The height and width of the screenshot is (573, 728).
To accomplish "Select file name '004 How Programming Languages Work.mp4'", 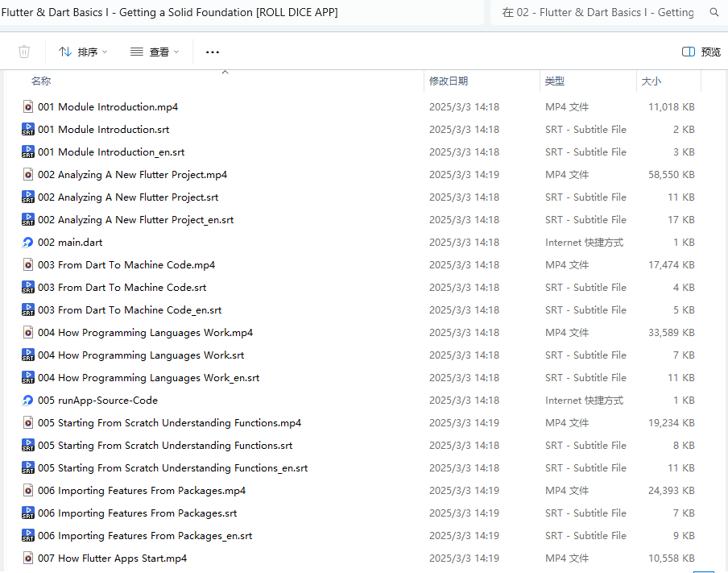I will click(145, 333).
